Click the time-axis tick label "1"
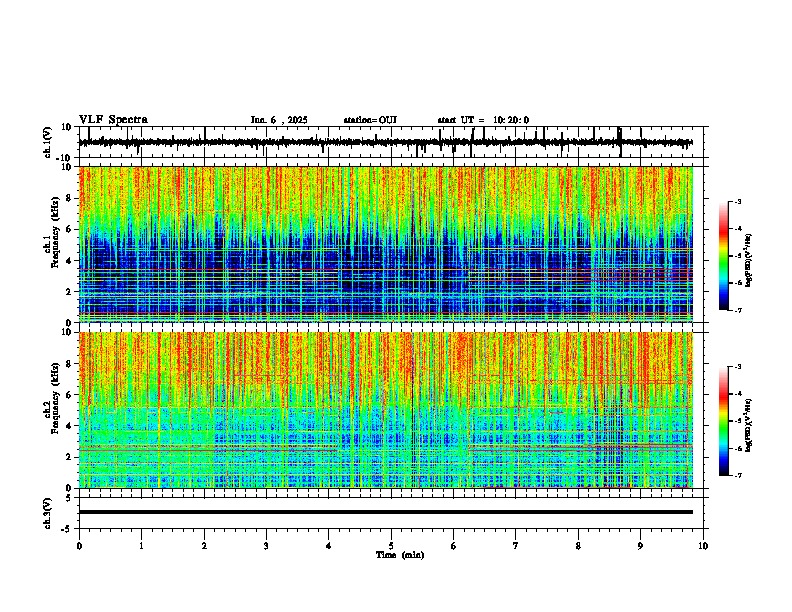The height and width of the screenshot is (612, 792). coord(141,546)
